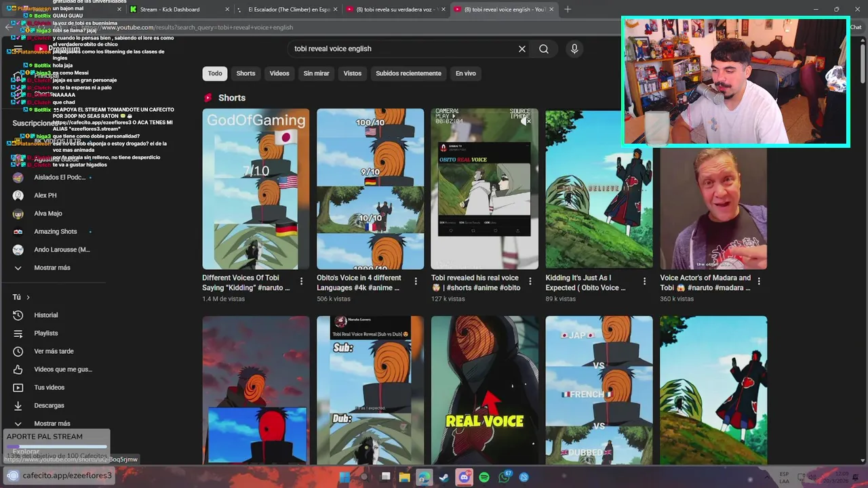Open Alex PH subscription channel

pyautogui.click(x=45, y=195)
